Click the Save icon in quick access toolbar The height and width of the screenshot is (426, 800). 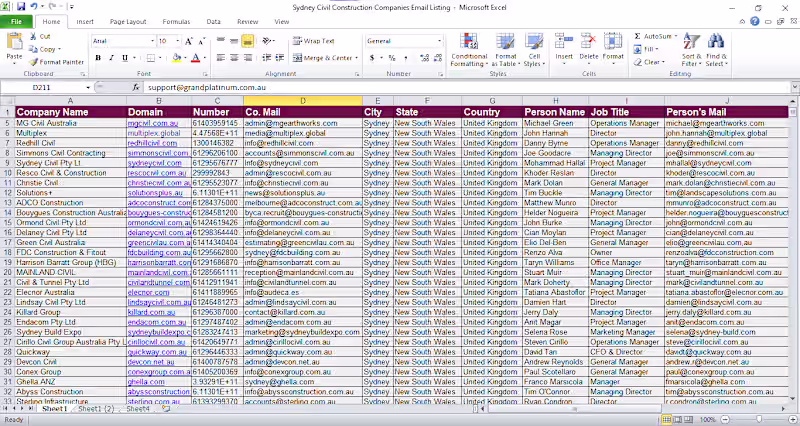[x=21, y=7]
